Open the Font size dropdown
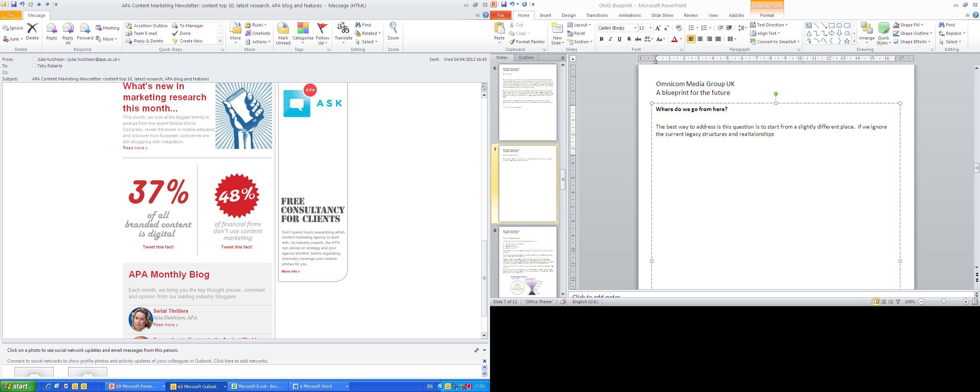Image resolution: width=980 pixels, height=392 pixels. (x=650, y=28)
